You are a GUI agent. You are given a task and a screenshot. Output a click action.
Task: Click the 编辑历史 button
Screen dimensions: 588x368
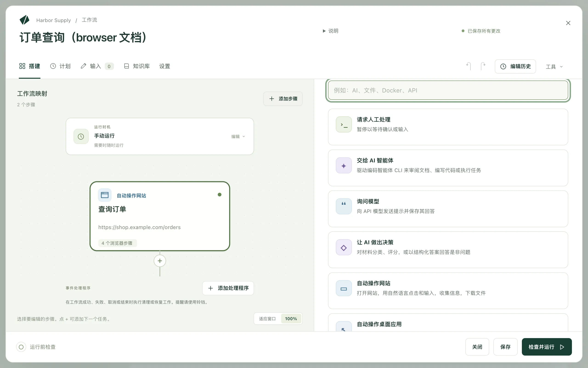[515, 66]
